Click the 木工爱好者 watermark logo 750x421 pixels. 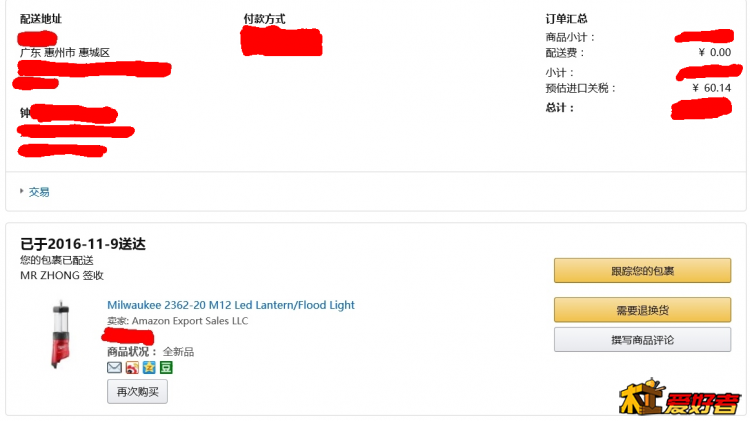[x=679, y=400]
